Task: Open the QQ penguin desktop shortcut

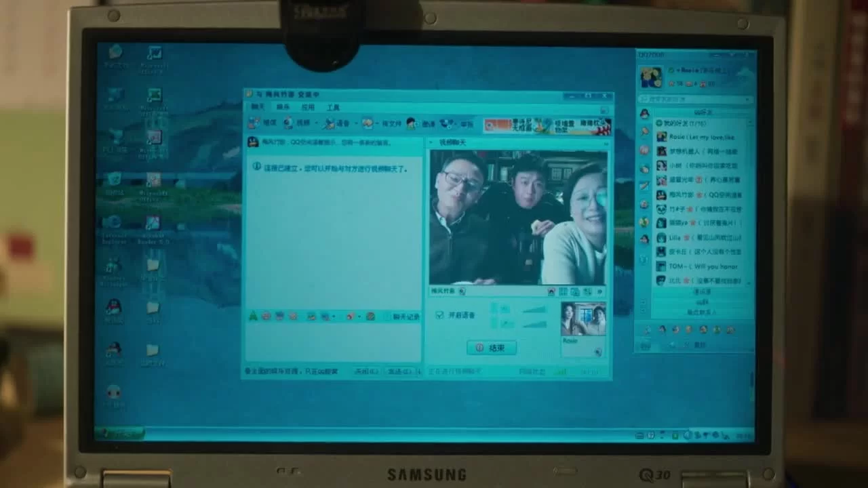Action: [114, 307]
